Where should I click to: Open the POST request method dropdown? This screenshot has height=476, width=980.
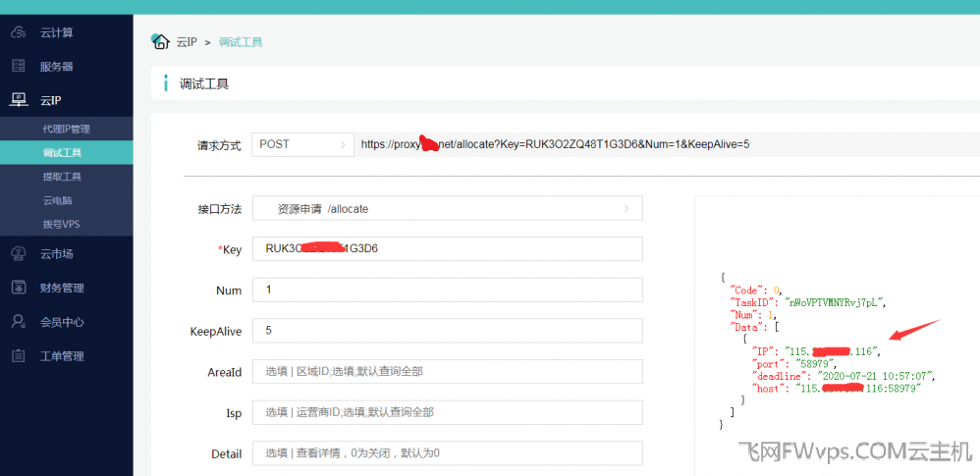pyautogui.click(x=303, y=144)
